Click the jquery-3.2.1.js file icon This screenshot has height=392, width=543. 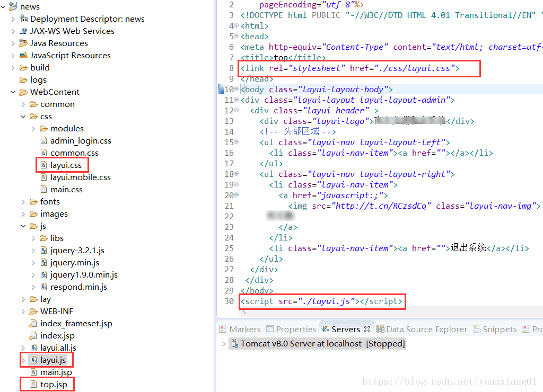coord(43,250)
